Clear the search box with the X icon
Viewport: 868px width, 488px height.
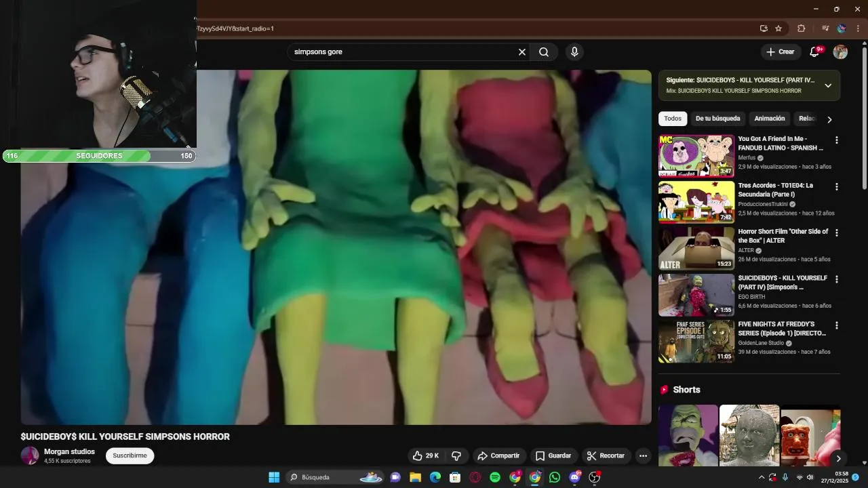pos(522,52)
